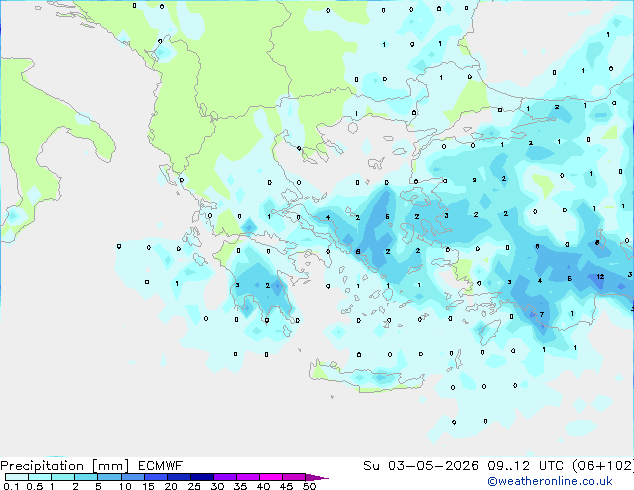Pick the 45–50 mm legend swatch
This screenshot has width=634, height=490.
coord(294,477)
